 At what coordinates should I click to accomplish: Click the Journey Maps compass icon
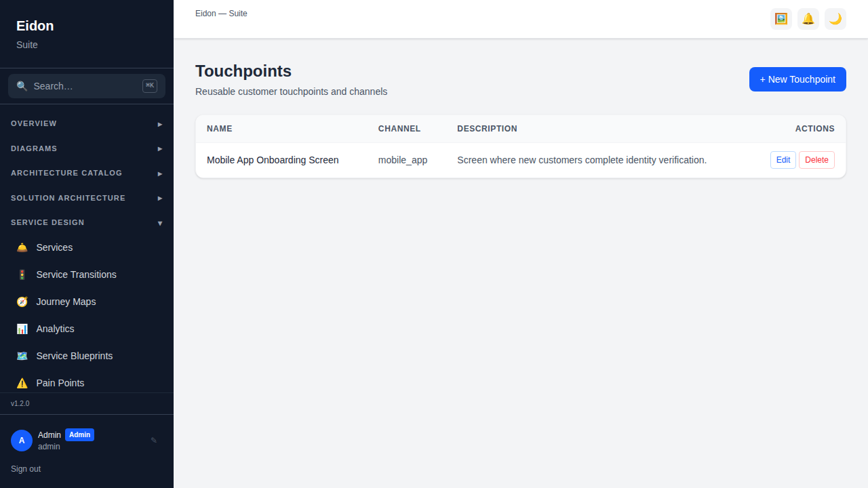pyautogui.click(x=22, y=302)
